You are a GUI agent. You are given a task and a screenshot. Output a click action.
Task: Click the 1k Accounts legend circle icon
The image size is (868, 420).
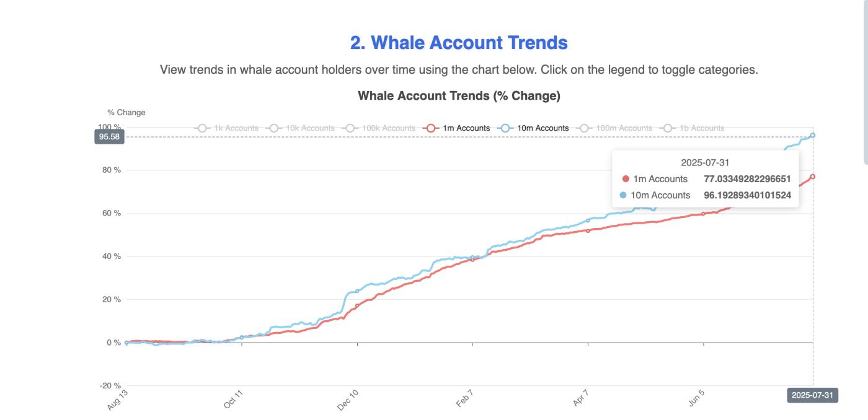coord(203,128)
